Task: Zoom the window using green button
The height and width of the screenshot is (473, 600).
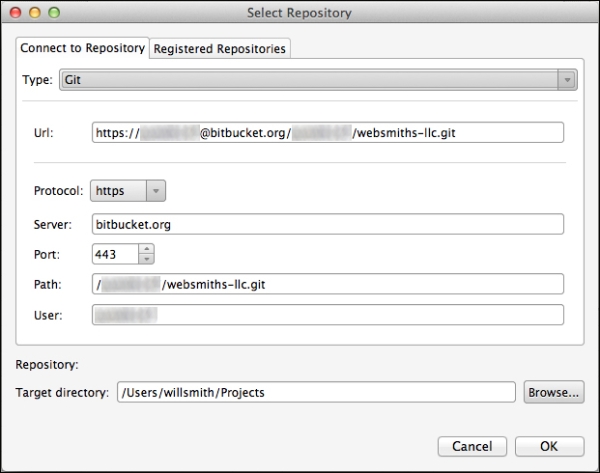Action: 54,13
